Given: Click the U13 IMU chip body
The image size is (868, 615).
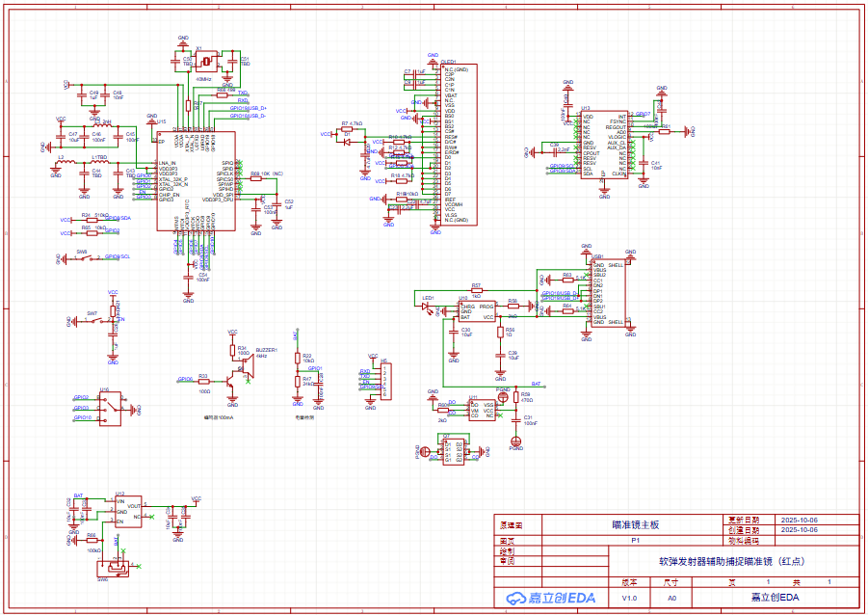Looking at the screenshot, I should point(603,145).
